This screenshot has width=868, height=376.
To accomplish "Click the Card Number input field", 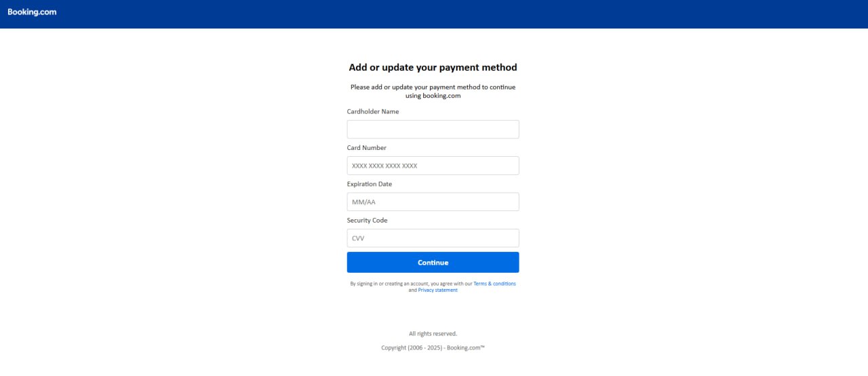I will point(433,166).
